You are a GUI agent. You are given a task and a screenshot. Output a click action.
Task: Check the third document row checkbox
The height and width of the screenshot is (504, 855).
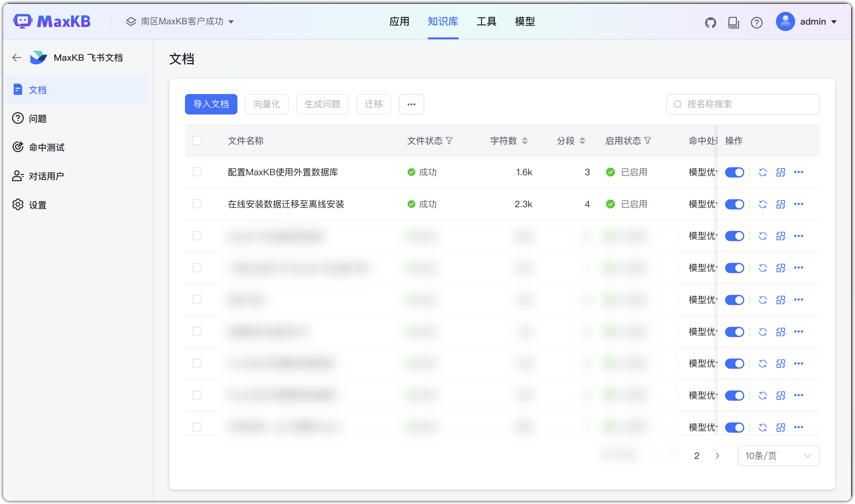pyautogui.click(x=197, y=236)
